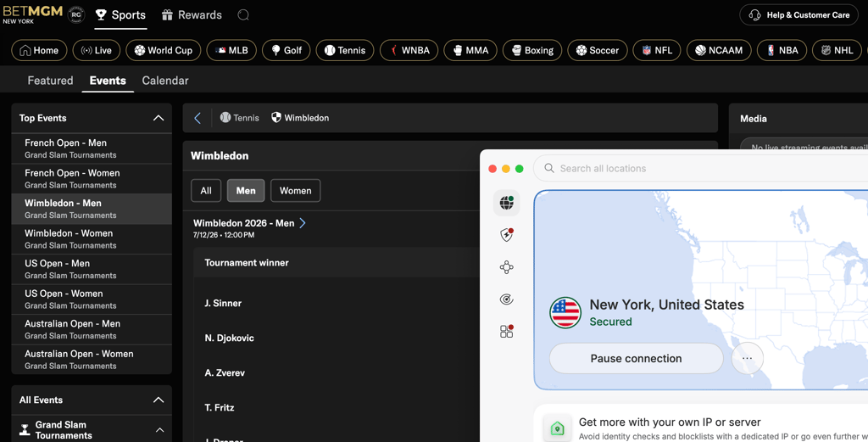868x442 pixels.
Task: Select the Golf sport pill
Action: click(x=287, y=50)
